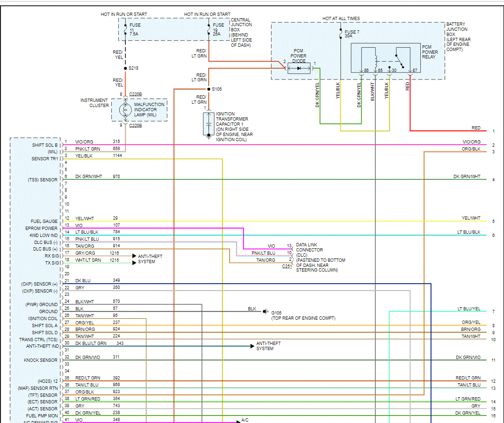Click the malfunction indicator lamp symbol
The image size is (504, 423).
pyautogui.click(x=125, y=110)
